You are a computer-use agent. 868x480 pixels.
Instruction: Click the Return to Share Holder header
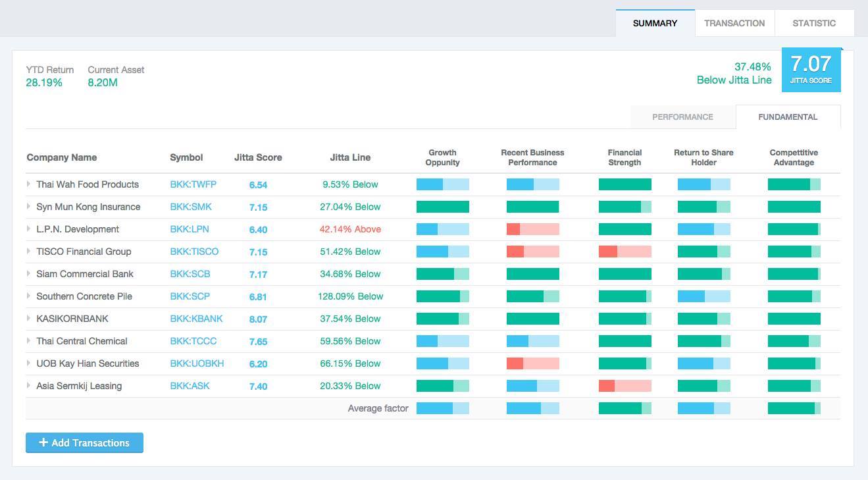tap(703, 157)
